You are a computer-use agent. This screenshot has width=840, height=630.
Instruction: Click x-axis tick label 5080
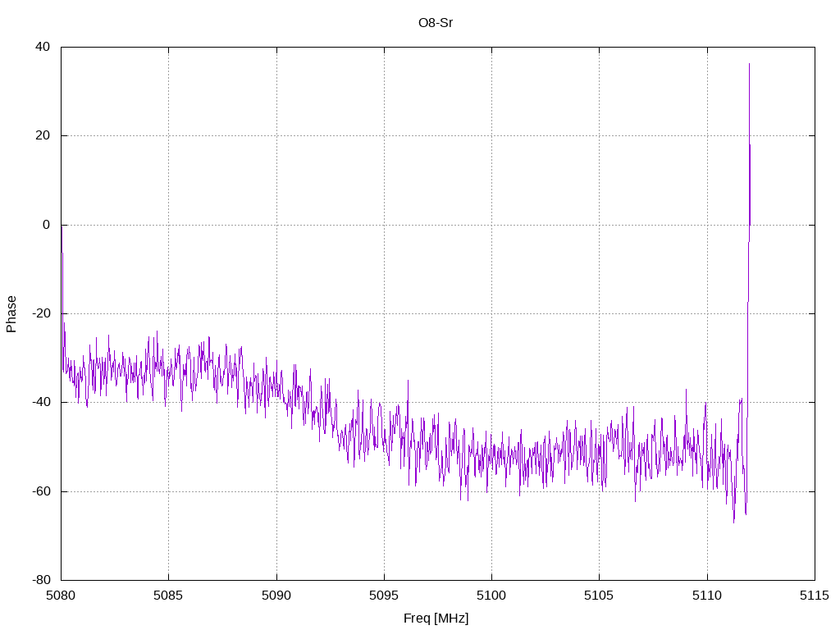(x=61, y=596)
